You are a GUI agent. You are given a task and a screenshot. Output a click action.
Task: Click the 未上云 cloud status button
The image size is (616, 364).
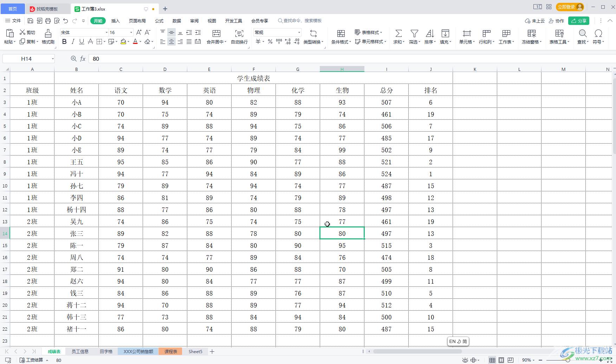535,21
